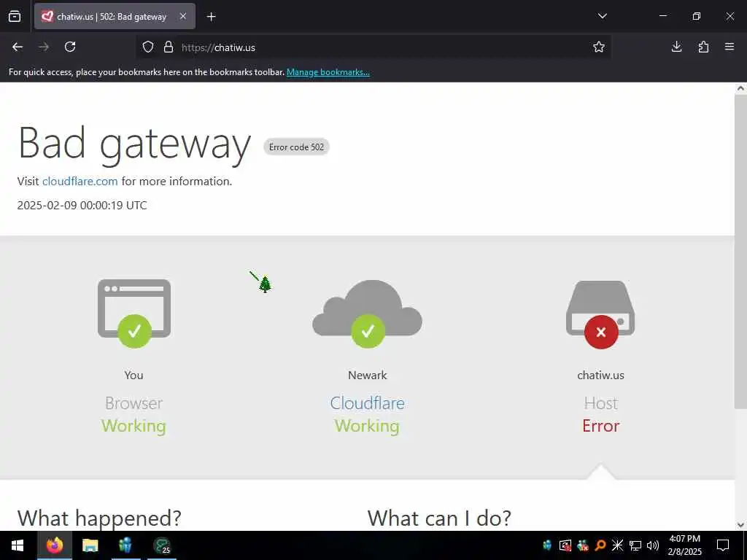Open Firefox View recent browsing icon
This screenshot has height=560, width=747.
coord(15,16)
